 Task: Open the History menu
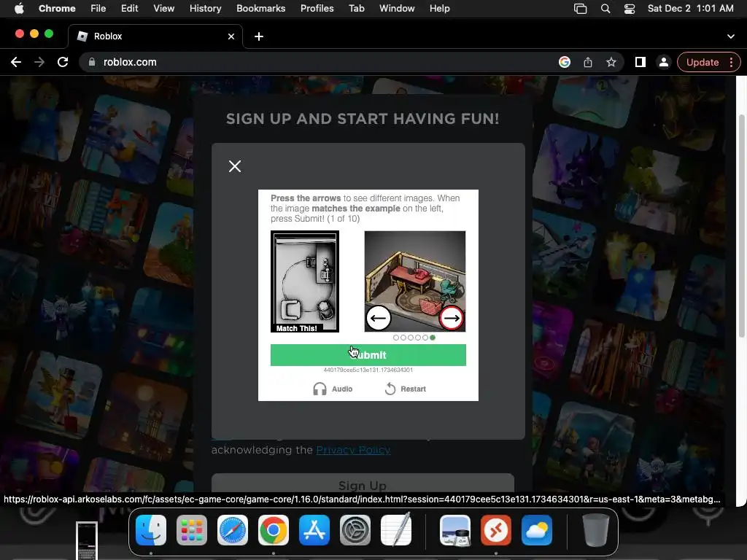tap(205, 9)
